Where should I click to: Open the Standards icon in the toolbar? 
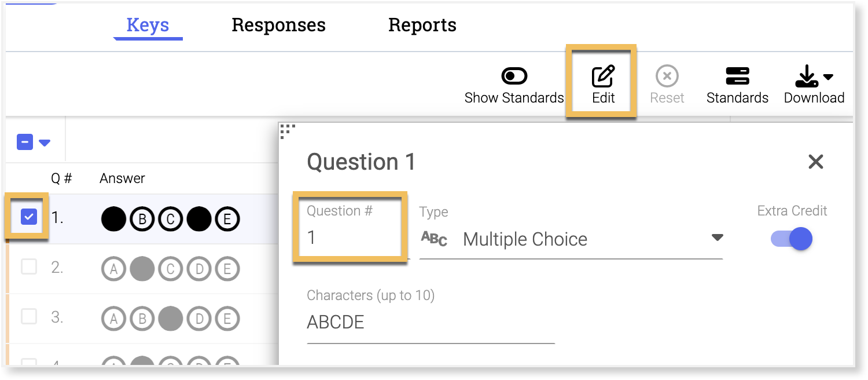pyautogui.click(x=737, y=76)
